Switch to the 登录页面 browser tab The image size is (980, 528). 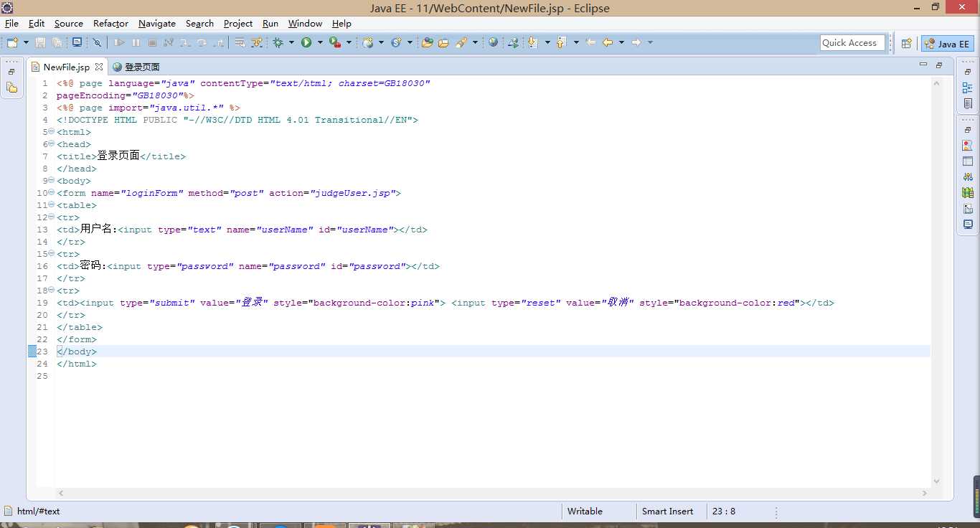coord(136,67)
